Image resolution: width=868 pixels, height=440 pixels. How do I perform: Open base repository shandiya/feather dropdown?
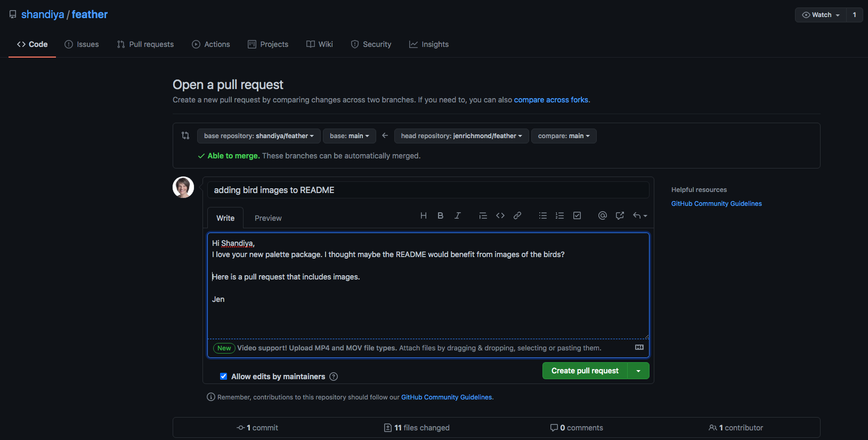tap(259, 136)
